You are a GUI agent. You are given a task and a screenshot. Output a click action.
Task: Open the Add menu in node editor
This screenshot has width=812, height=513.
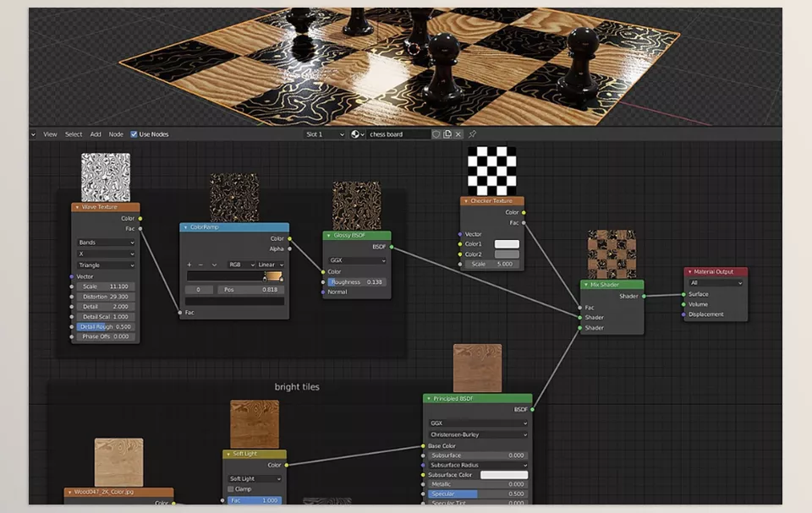point(96,134)
